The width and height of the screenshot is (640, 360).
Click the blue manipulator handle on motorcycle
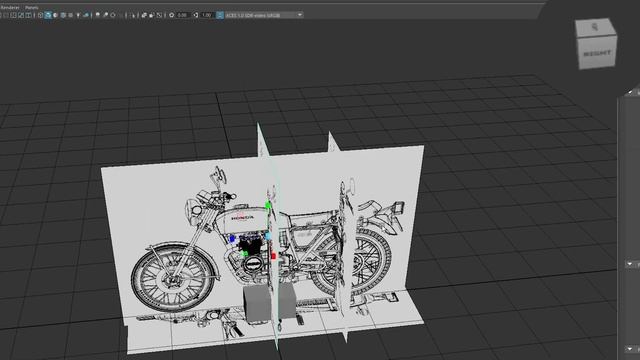[232, 239]
